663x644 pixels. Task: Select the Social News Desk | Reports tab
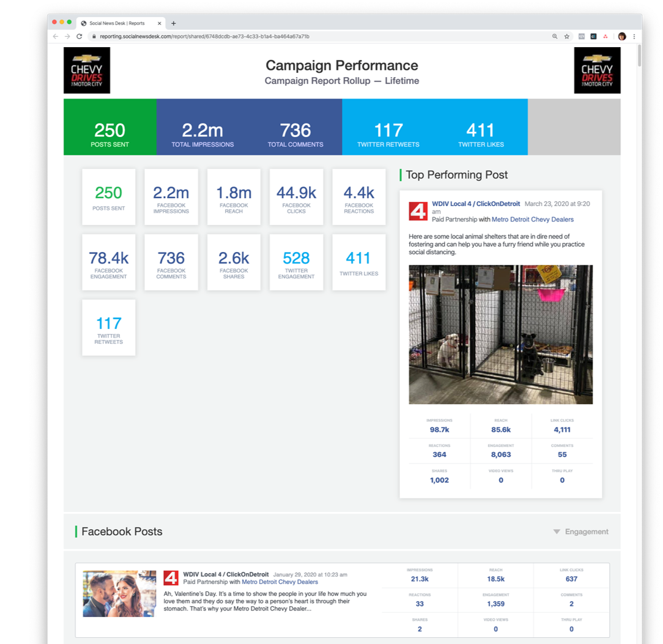pos(121,23)
